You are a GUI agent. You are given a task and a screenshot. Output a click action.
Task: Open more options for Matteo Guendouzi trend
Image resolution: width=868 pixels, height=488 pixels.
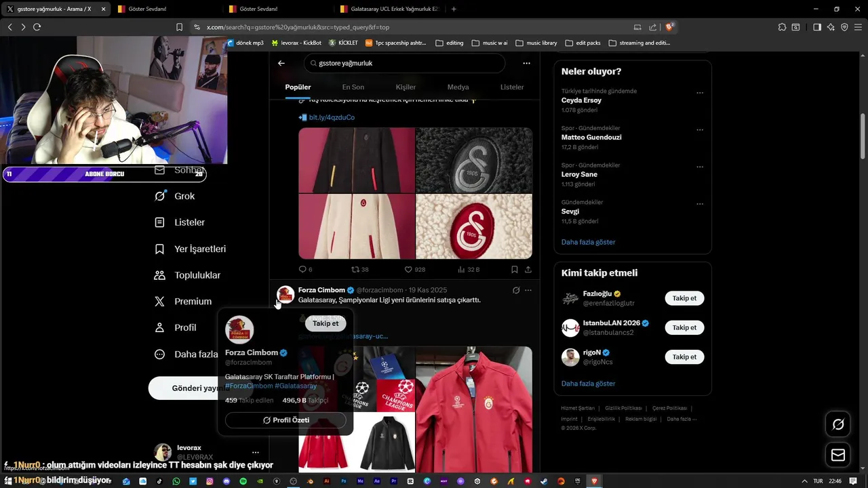coord(700,130)
